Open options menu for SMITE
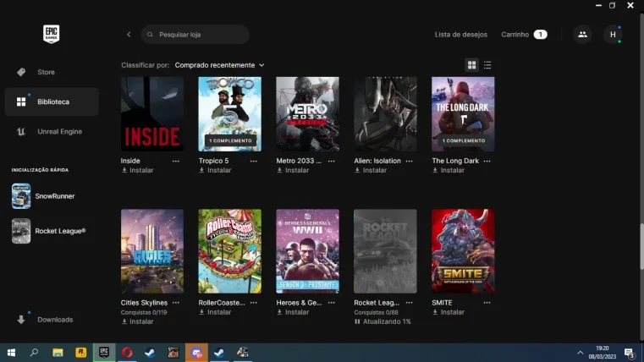Image resolution: width=644 pixels, height=362 pixels. 487,303
